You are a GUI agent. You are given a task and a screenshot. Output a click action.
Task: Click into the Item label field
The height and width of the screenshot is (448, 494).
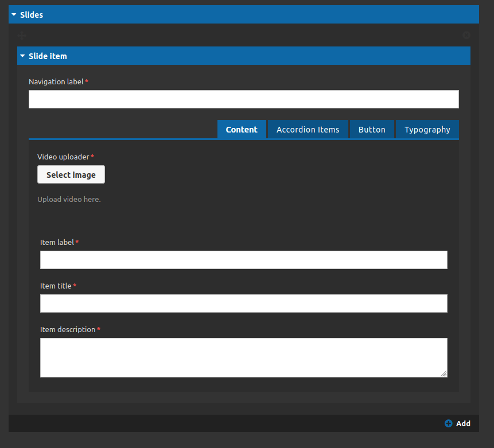click(243, 260)
